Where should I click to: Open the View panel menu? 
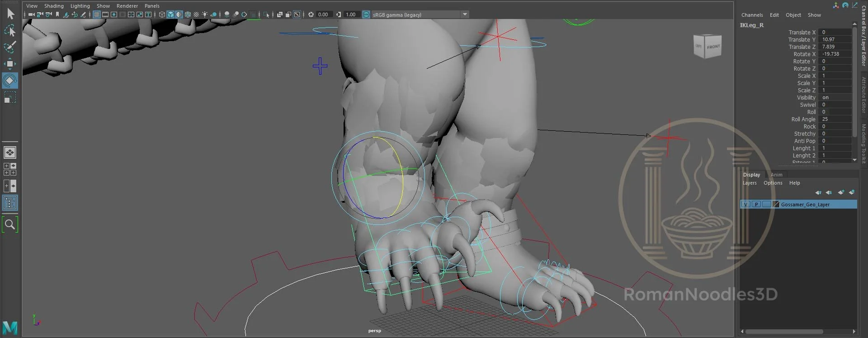[32, 6]
